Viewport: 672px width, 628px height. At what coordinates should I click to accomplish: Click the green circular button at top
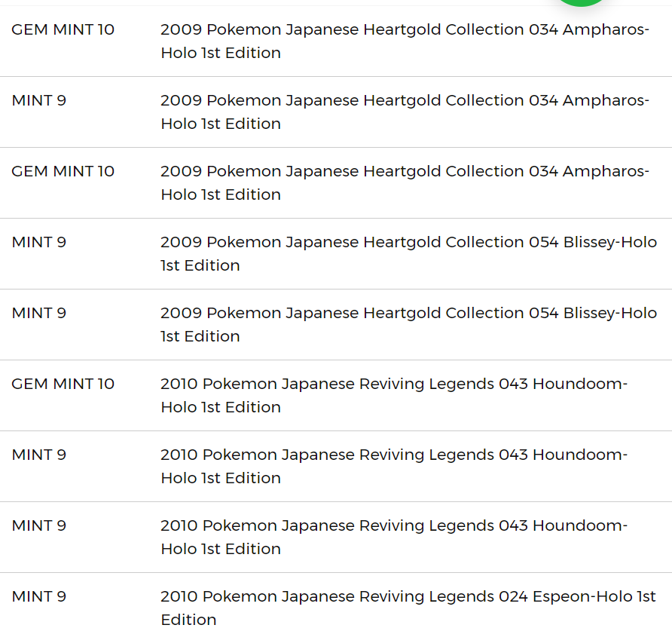[581, 2]
